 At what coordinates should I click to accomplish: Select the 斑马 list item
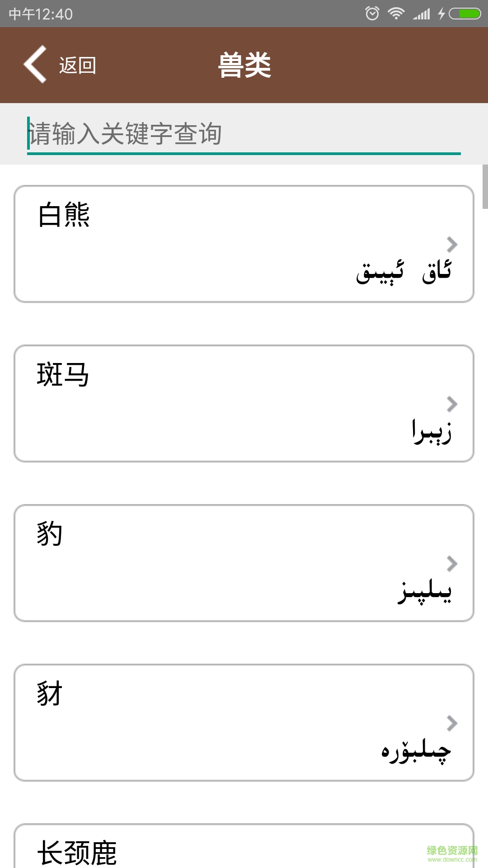(x=244, y=404)
